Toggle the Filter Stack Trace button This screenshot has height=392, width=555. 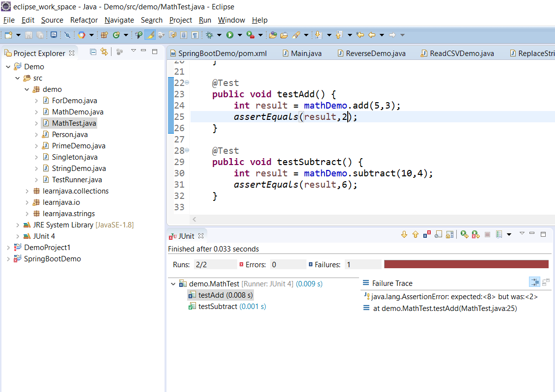[x=534, y=282]
